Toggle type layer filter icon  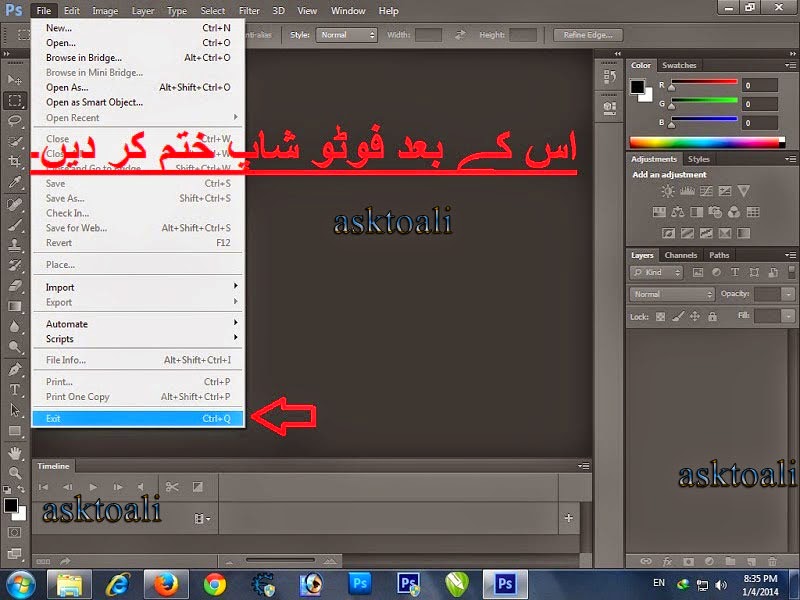(735, 272)
